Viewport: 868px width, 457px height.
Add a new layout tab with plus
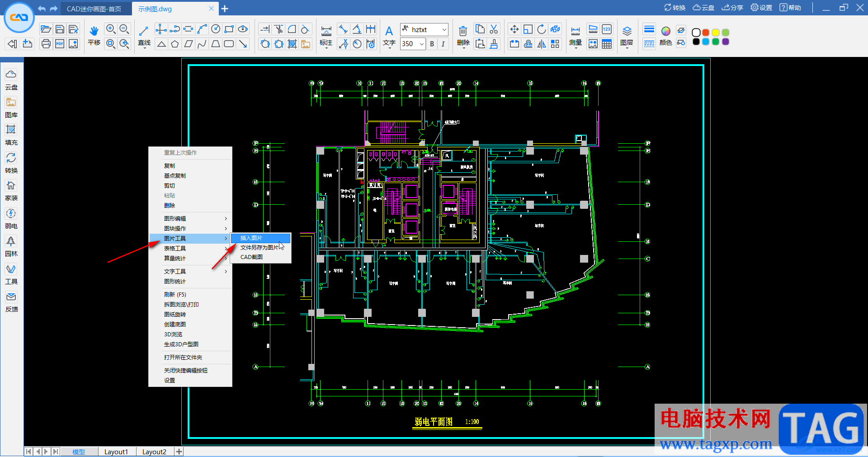pos(179,452)
